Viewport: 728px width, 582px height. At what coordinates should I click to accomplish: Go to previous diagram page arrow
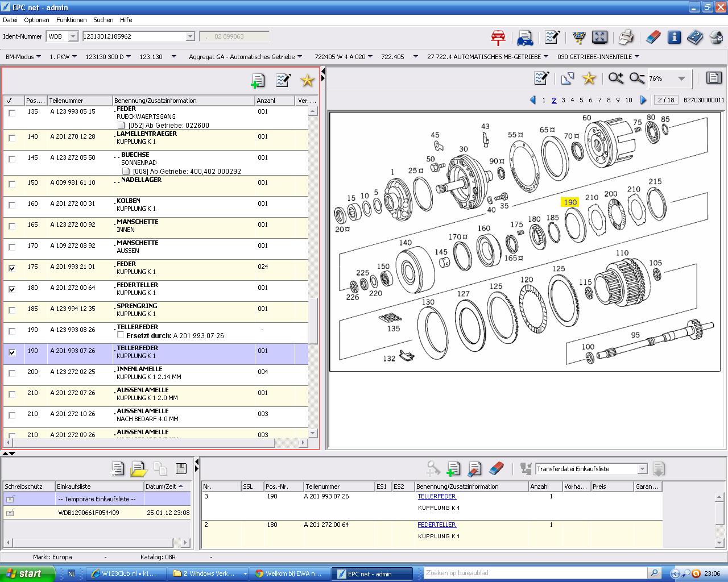533,100
